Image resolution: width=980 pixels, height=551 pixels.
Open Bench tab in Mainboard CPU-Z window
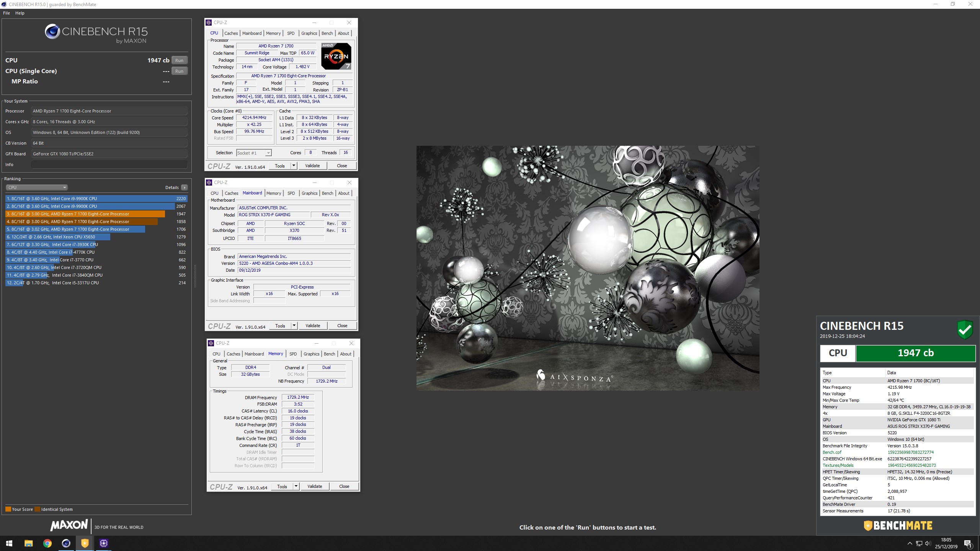click(327, 193)
